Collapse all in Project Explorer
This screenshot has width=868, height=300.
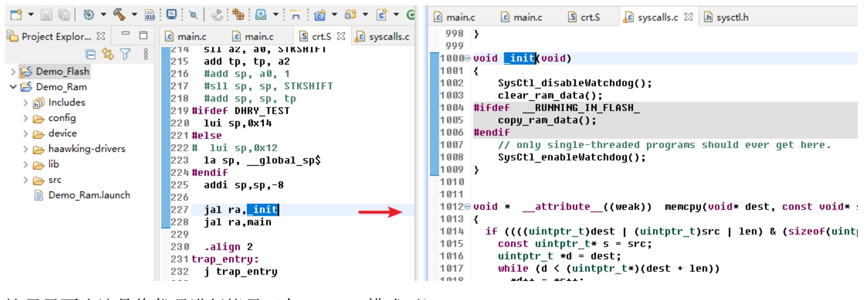(x=91, y=54)
